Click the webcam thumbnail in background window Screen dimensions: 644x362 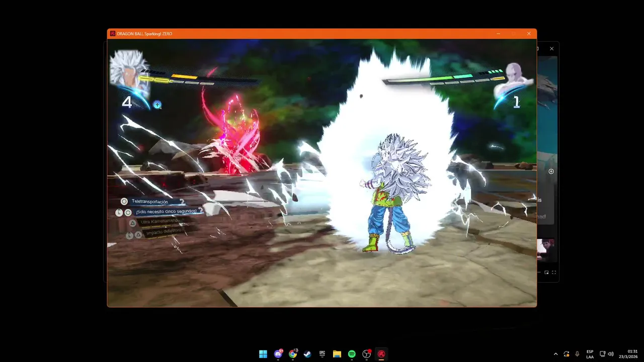pyautogui.click(x=546, y=250)
